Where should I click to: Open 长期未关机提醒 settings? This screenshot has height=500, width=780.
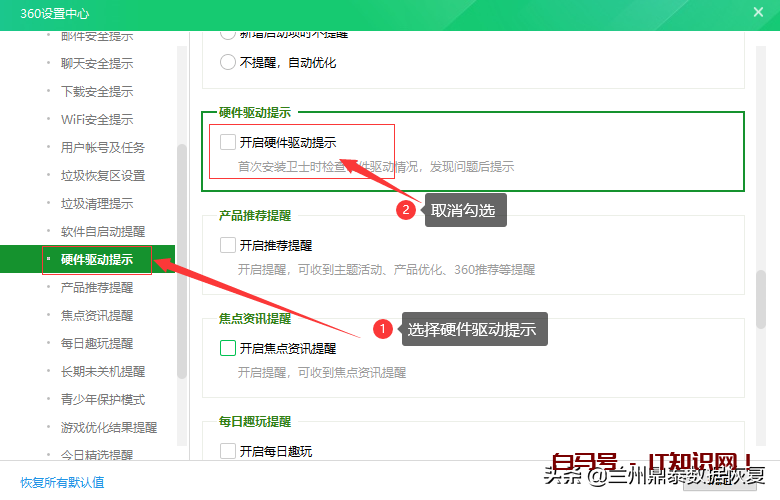(103, 372)
